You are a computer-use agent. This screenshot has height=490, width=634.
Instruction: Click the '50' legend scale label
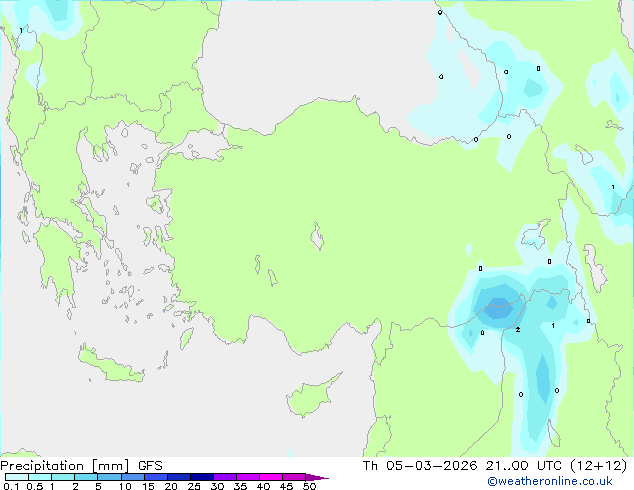[x=309, y=486]
